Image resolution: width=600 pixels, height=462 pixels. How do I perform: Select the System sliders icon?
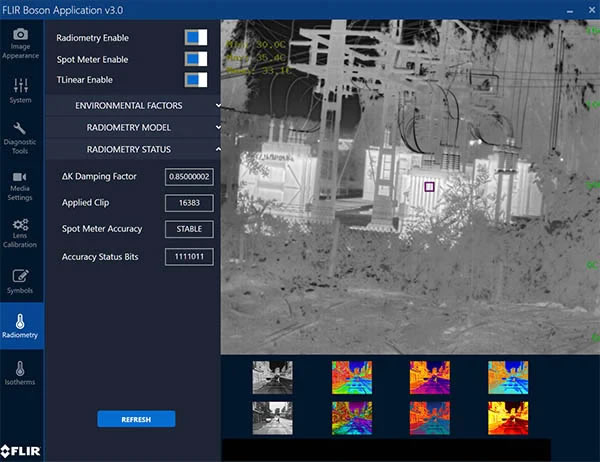[x=21, y=84]
